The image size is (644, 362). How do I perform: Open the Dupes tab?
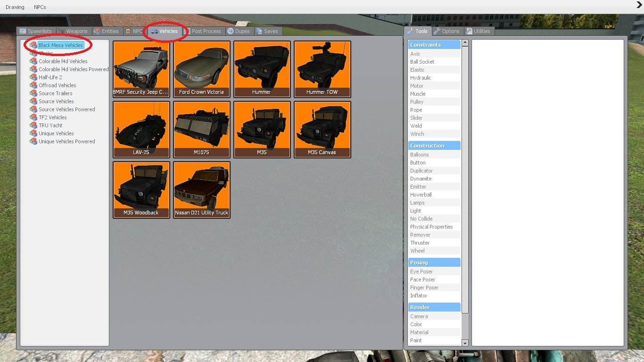pyautogui.click(x=239, y=31)
